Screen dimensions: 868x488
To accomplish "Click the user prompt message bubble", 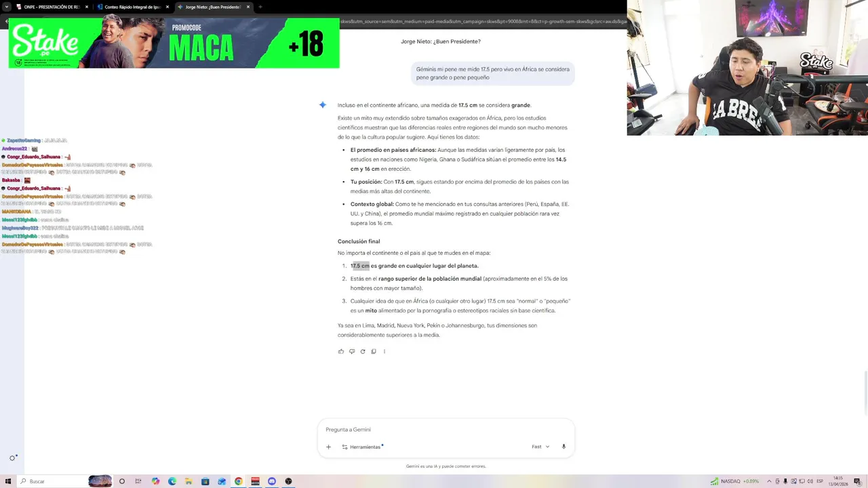I will point(493,73).
